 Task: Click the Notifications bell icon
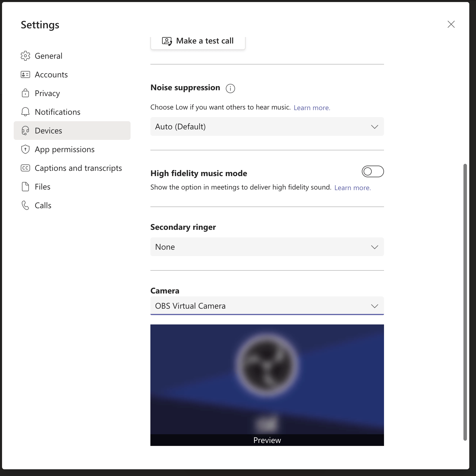coord(25,112)
